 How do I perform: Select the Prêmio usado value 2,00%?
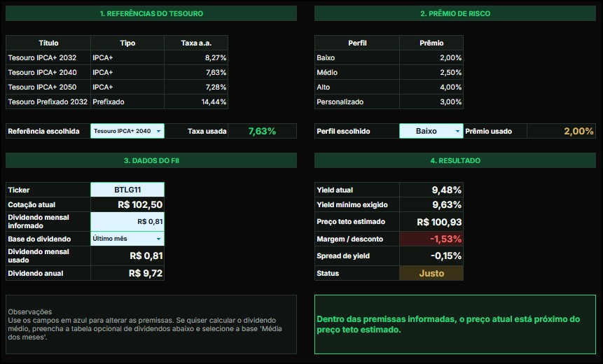(561, 131)
